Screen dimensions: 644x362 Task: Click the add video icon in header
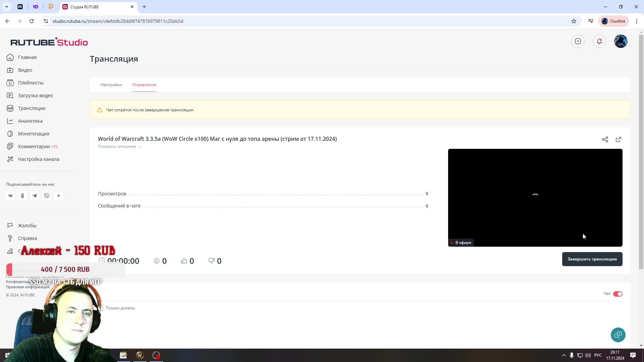click(x=578, y=41)
